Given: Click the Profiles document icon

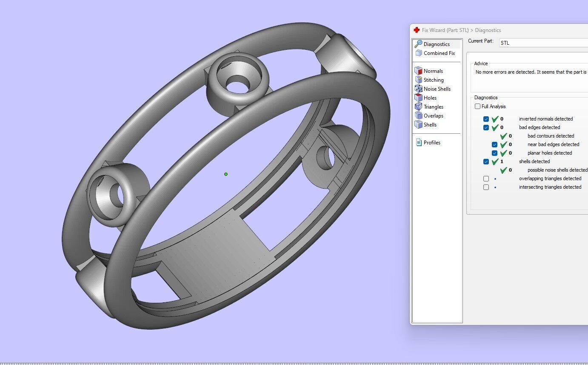Looking at the screenshot, I should click(x=419, y=143).
